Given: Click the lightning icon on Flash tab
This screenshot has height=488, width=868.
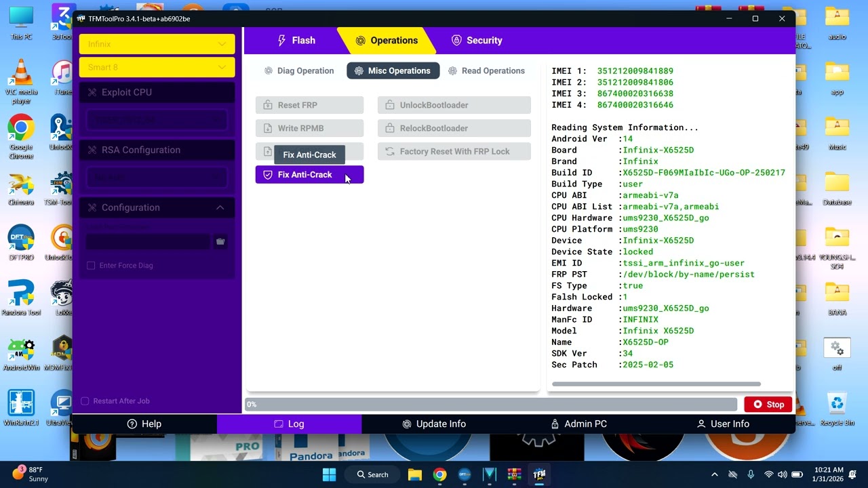Looking at the screenshot, I should (282, 41).
